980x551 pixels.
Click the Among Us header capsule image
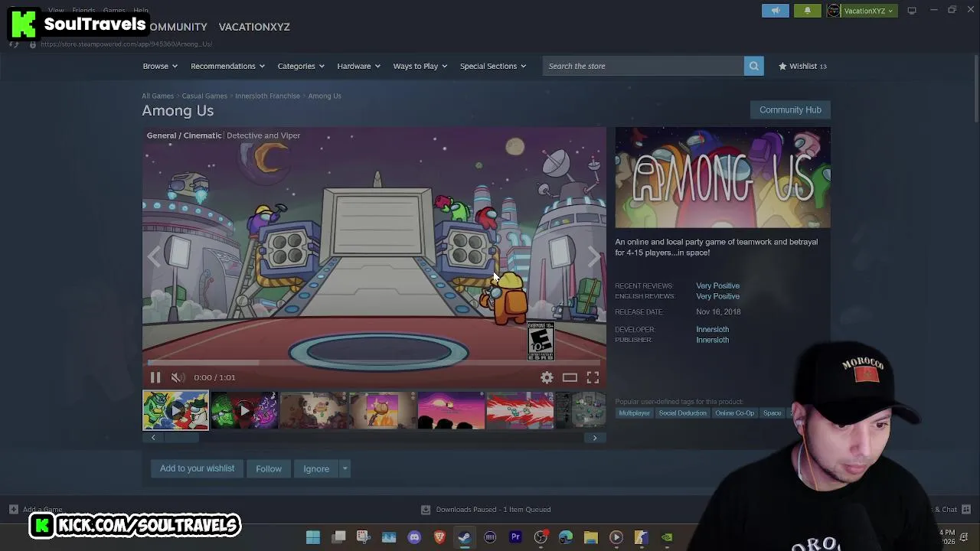[x=723, y=178]
